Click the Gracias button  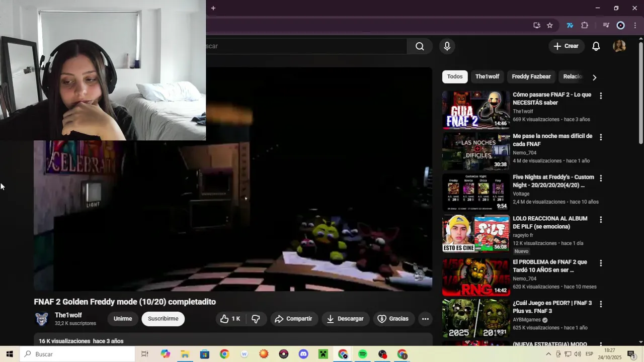(x=393, y=319)
